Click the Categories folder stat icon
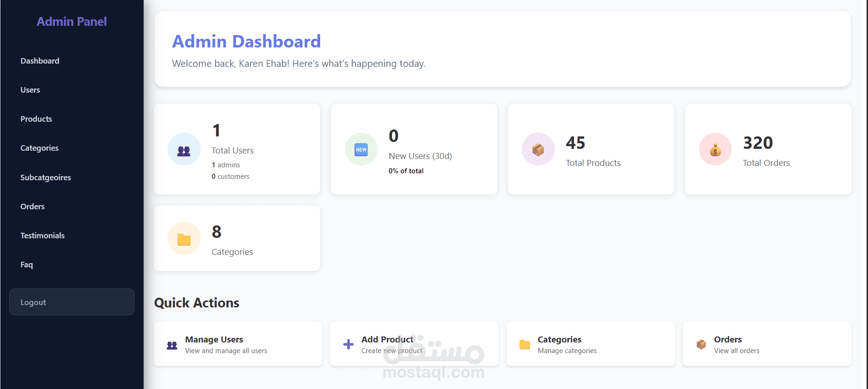Viewport: 868px width, 389px height. click(x=184, y=239)
